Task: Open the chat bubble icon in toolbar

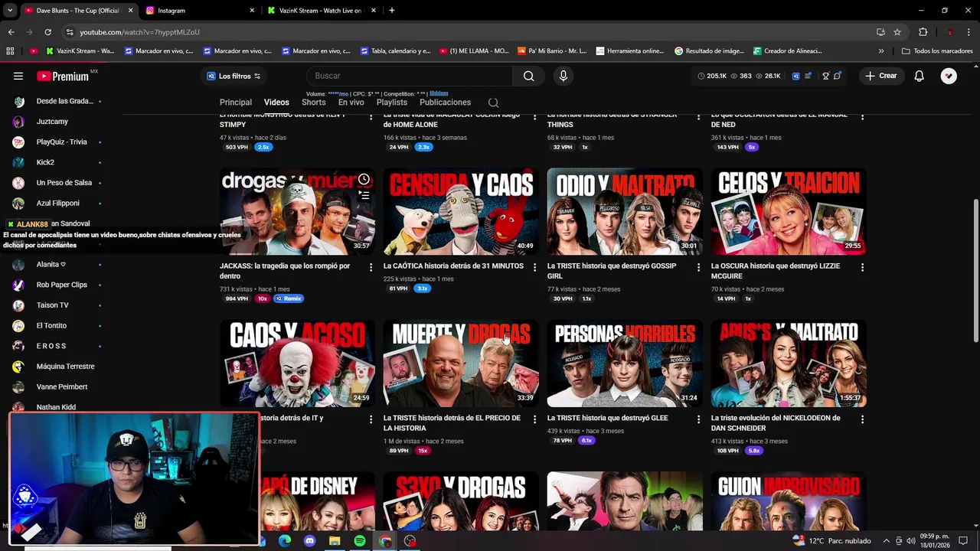Action: point(837,76)
